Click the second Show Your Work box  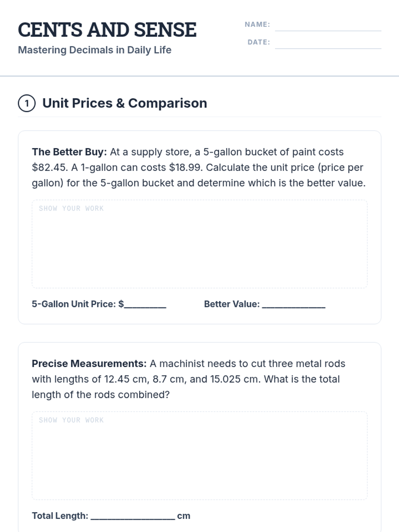click(199, 456)
